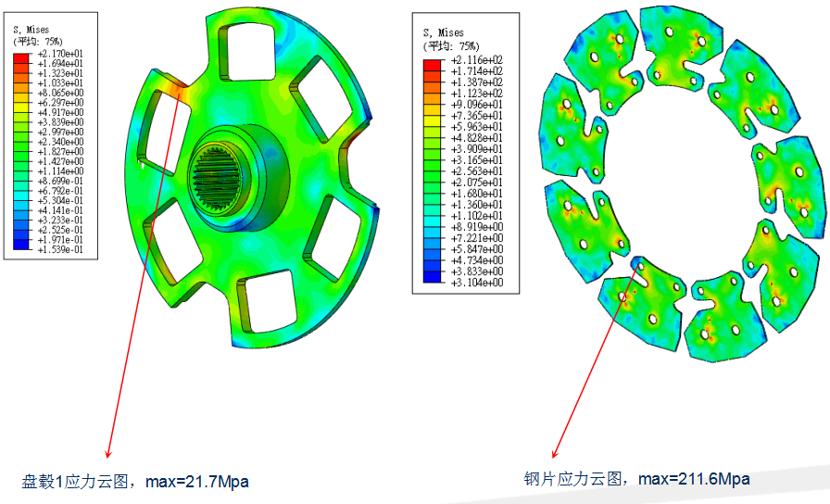Click the left red arrowhead above the hub caption
This screenshot has height=504, width=830.
coord(108,454)
